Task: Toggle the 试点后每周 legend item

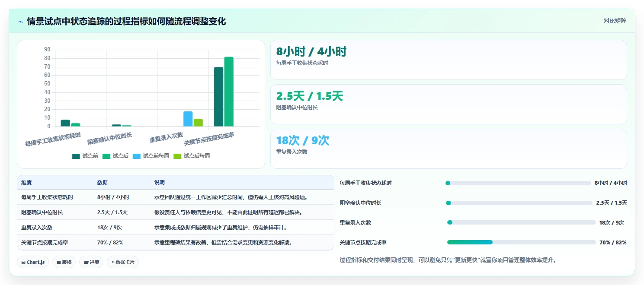Action: 192,156
